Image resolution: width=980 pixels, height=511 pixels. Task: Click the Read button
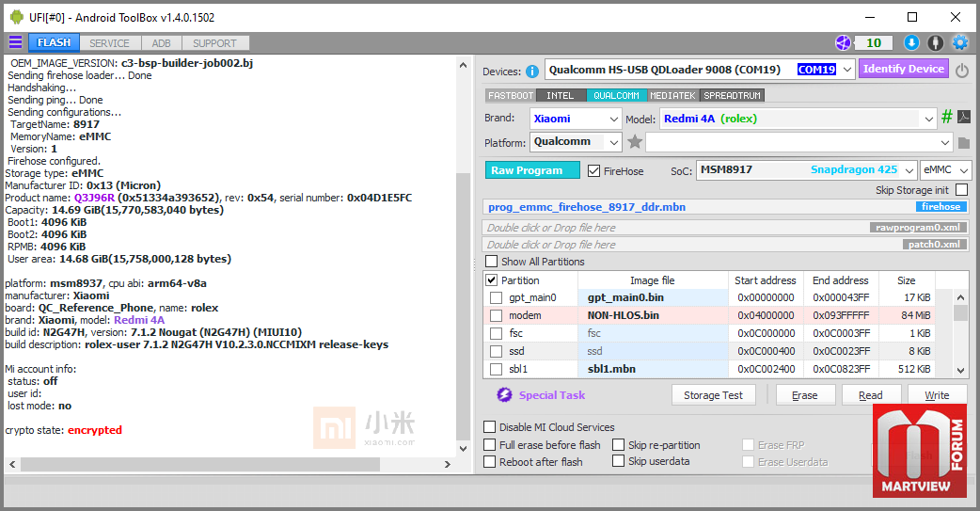[x=871, y=395]
